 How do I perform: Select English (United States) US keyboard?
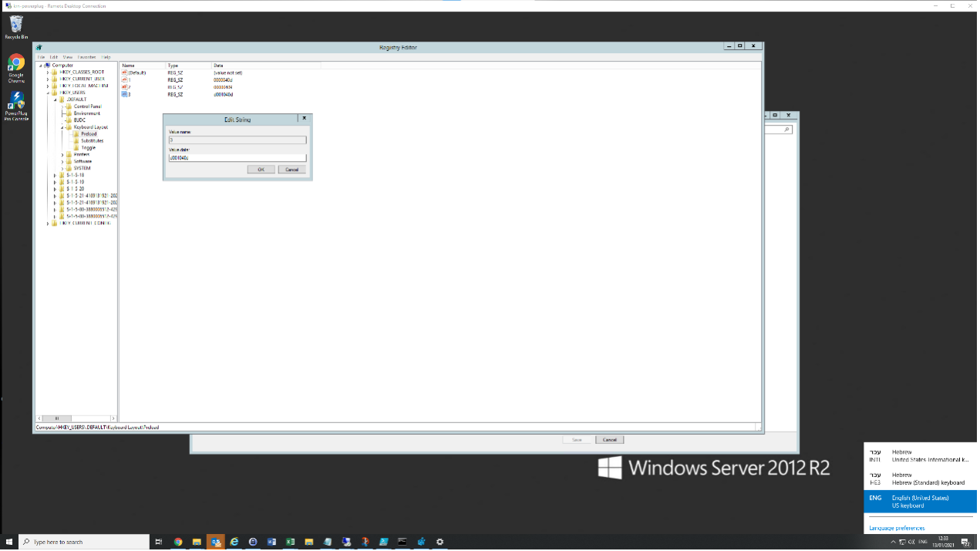(x=920, y=502)
